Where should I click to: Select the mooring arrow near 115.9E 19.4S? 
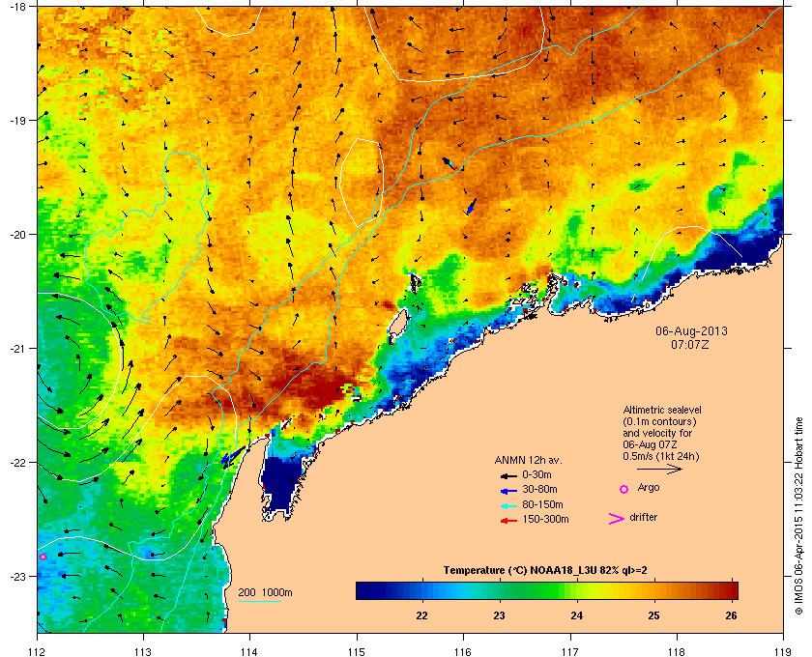point(449,163)
